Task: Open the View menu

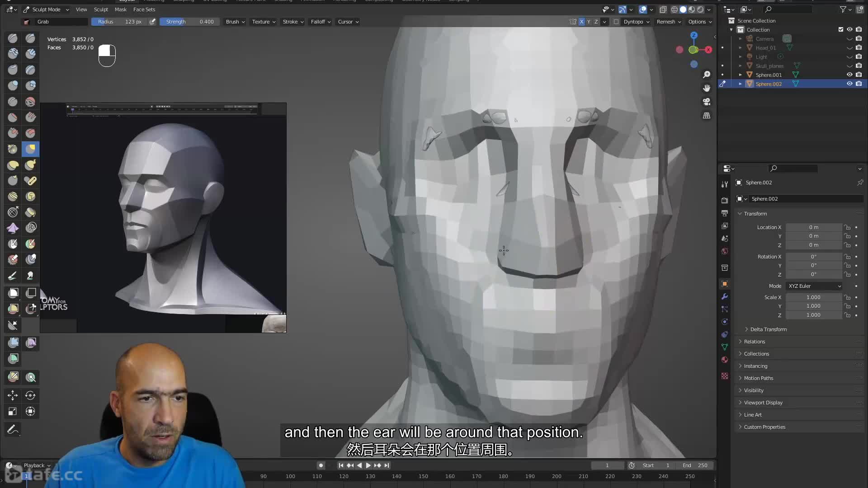Action: point(81,9)
